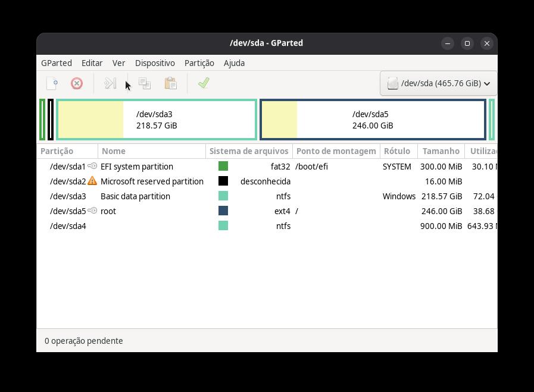Maximize the GParted window

coord(467,43)
